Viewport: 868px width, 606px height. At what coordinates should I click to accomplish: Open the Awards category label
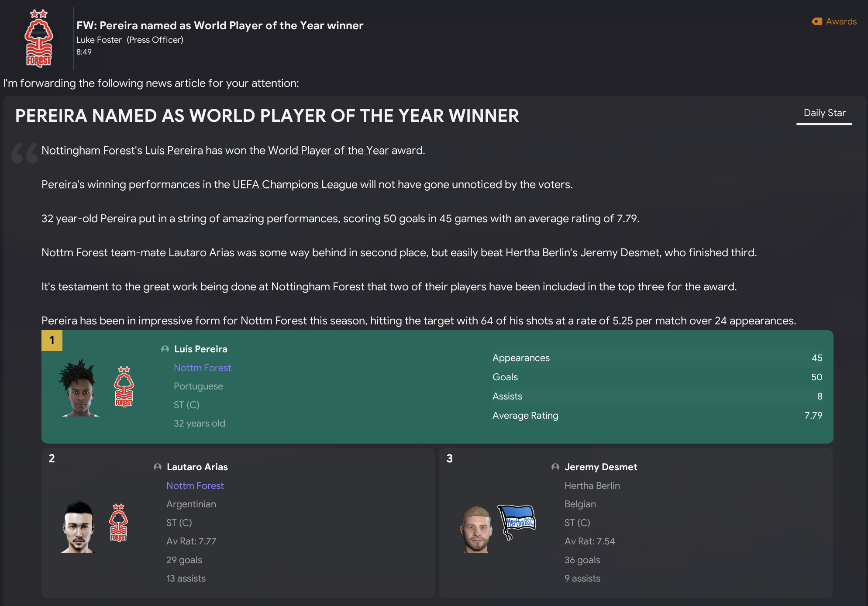pyautogui.click(x=841, y=21)
